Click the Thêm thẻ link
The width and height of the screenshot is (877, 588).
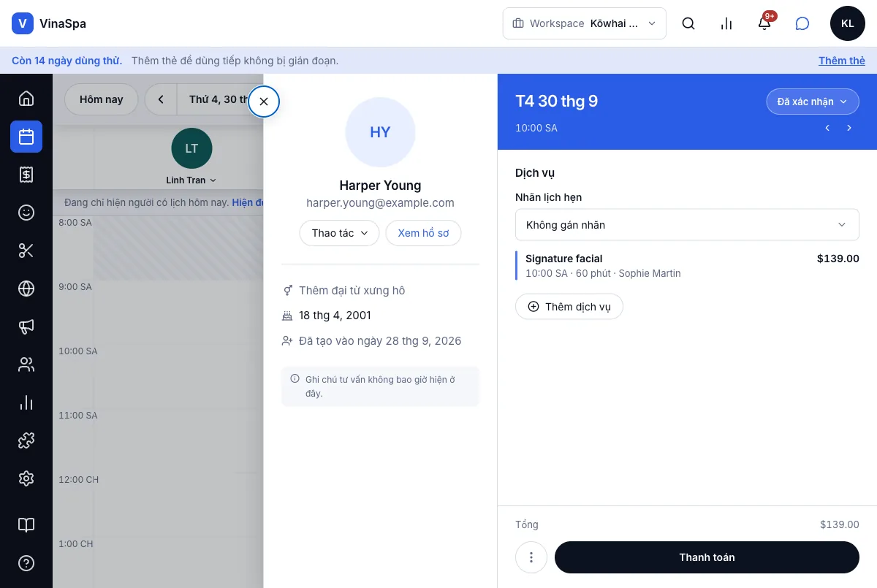click(842, 61)
